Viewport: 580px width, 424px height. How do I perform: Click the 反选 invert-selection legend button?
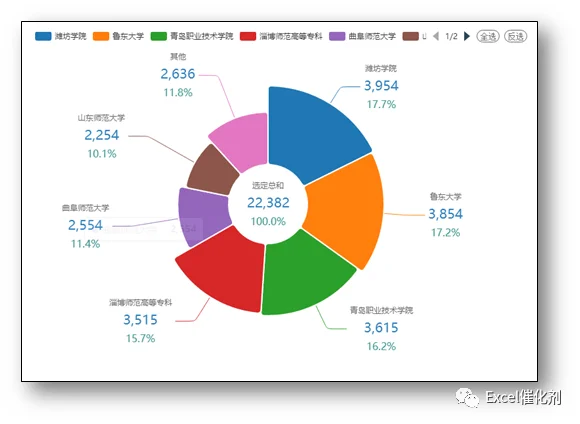pos(516,36)
